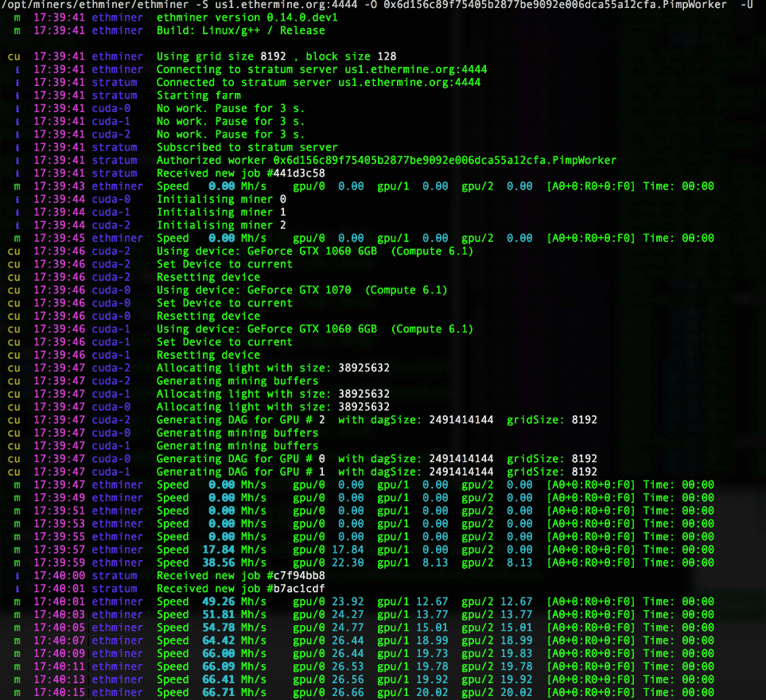Click the 'Authorized worker' wallet address line
This screenshot has height=700, width=766.
387,160
